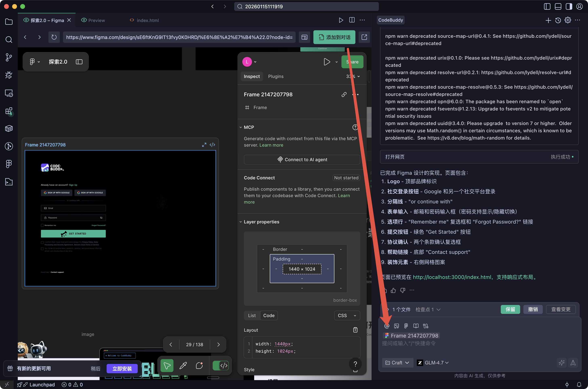This screenshot has width=588, height=389.
Task: Select the eyedropper tool in the preview toolbar
Action: [x=183, y=365]
